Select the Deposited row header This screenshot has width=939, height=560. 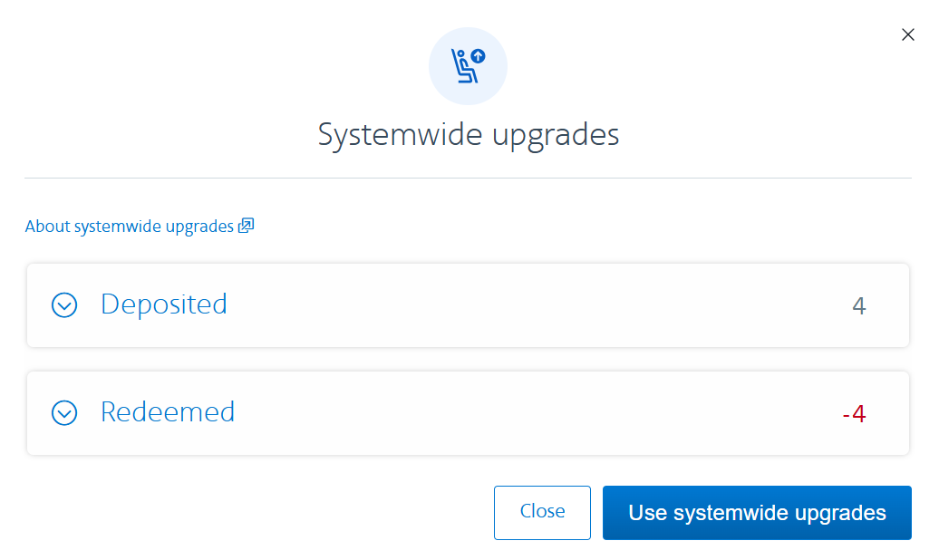click(x=163, y=305)
